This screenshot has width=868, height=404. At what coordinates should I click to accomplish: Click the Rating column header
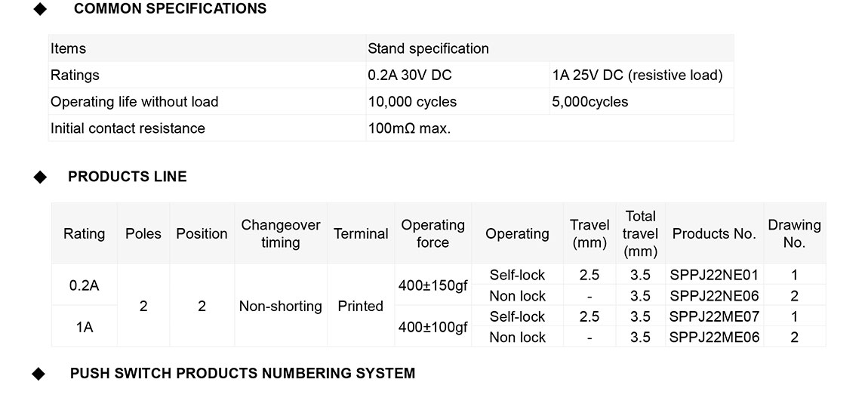coord(84,233)
